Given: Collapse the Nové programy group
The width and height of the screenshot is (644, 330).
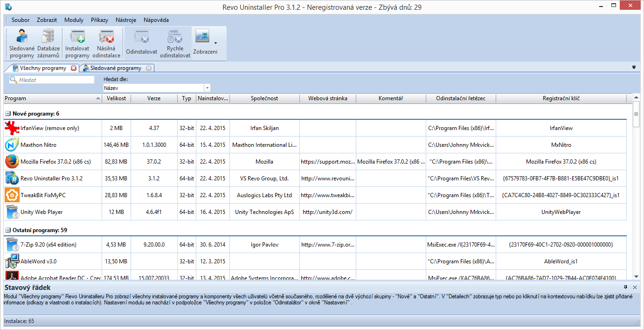Looking at the screenshot, I should click(7, 113).
